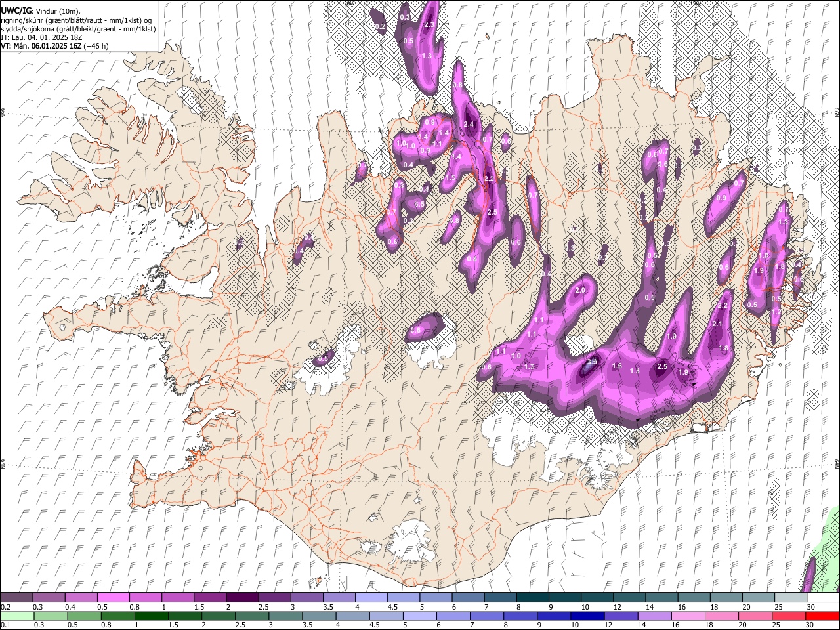Viewport: 840px width, 630px height.
Task: Click the 2.4 snowfall value in the north
Action: (x=469, y=124)
